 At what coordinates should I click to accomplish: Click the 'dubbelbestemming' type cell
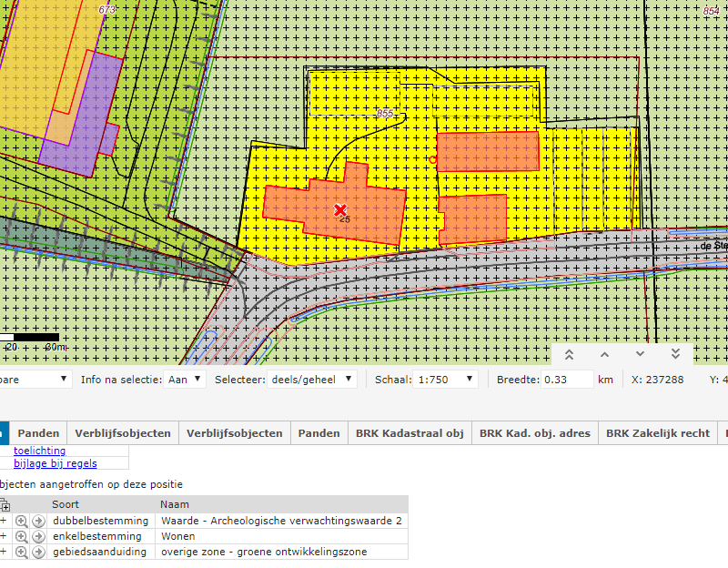click(101, 521)
